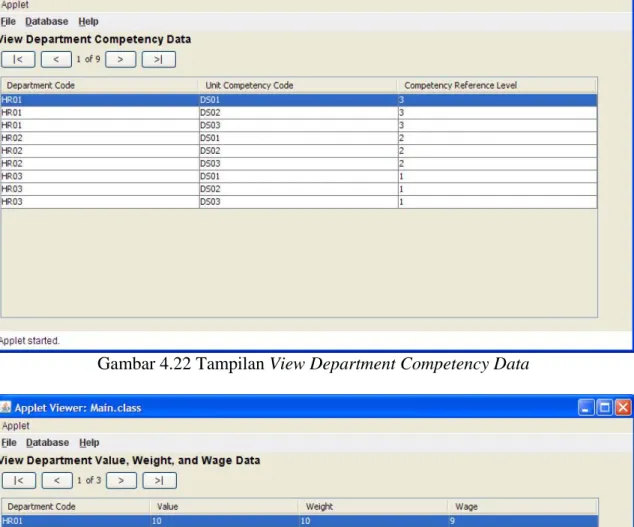Image resolution: width=634 pixels, height=527 pixels.
Task: Close the Applet Viewer: Main.class window
Action: tap(623, 408)
